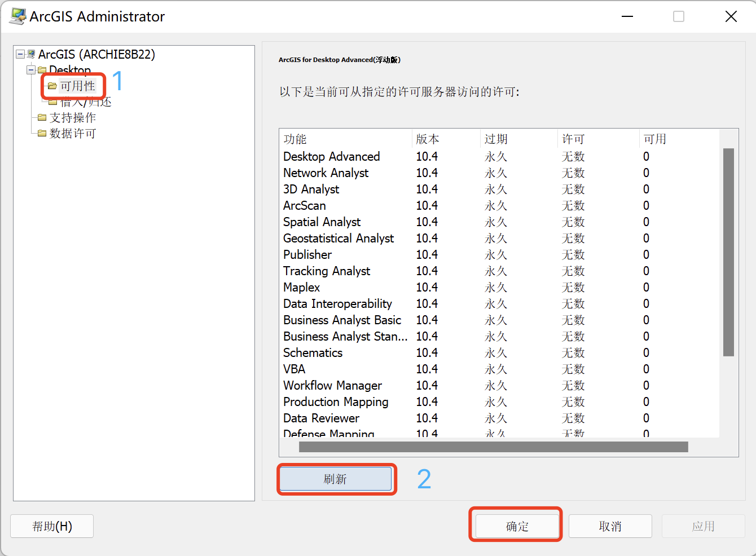
Task: Click 10.4 version in Maplex row
Action: pos(427,287)
